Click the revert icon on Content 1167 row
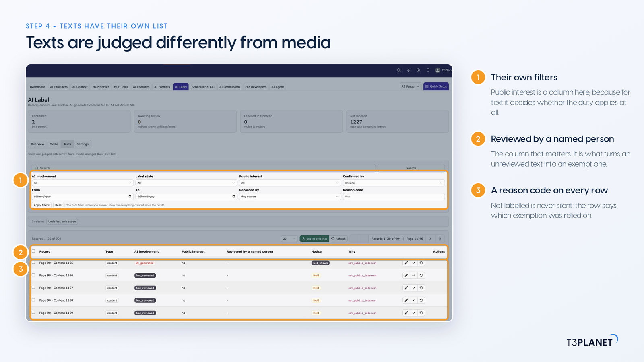This screenshot has width=644, height=362. click(x=421, y=288)
